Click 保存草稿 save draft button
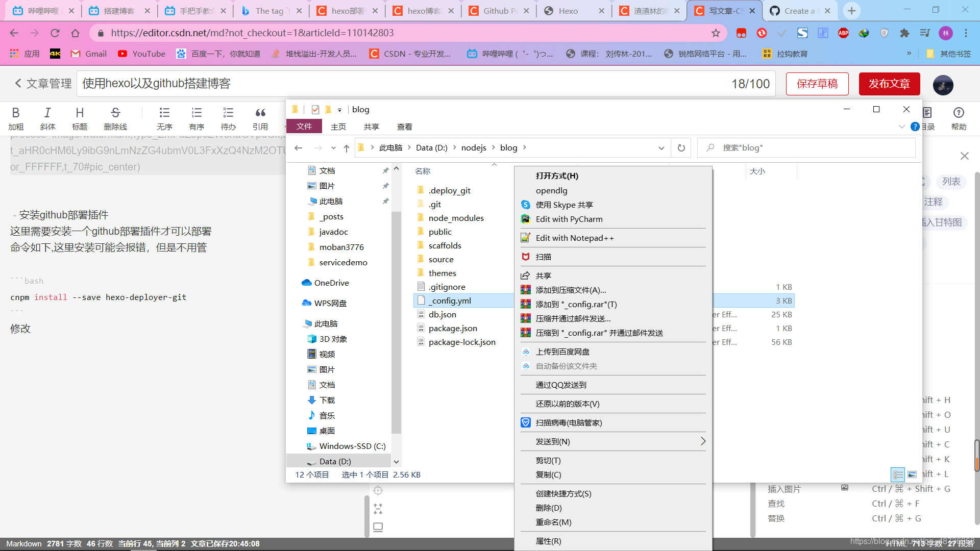The image size is (980, 551). coord(818,83)
